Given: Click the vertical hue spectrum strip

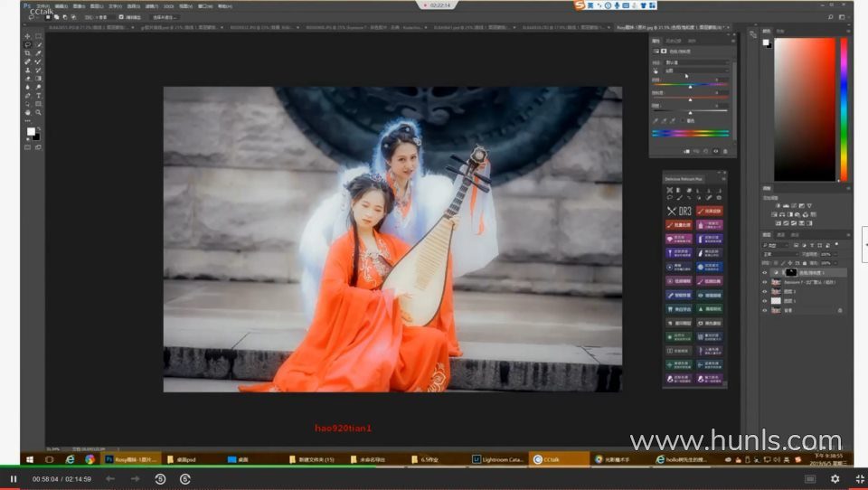Looking at the screenshot, I should [x=844, y=108].
